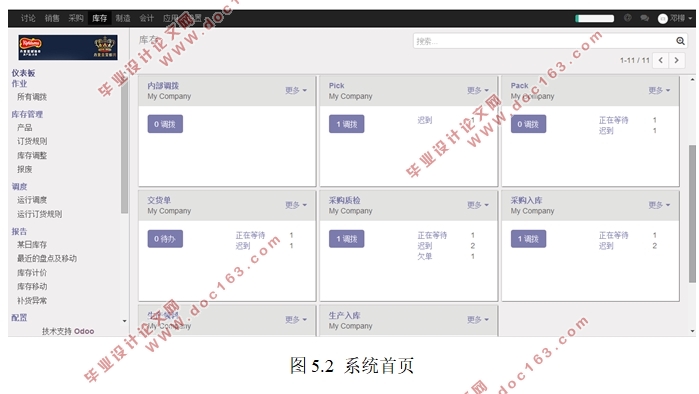Open 报废 in sidebar
The width and height of the screenshot is (699, 394).
pos(25,169)
